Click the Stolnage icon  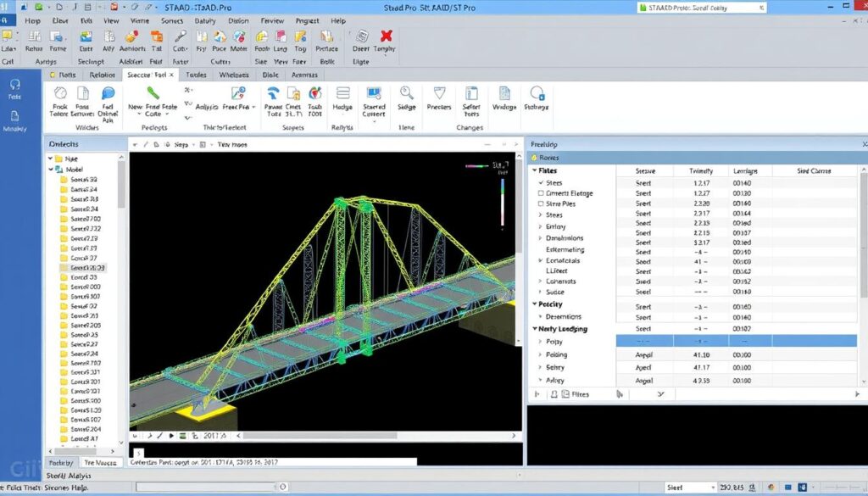pos(537,93)
